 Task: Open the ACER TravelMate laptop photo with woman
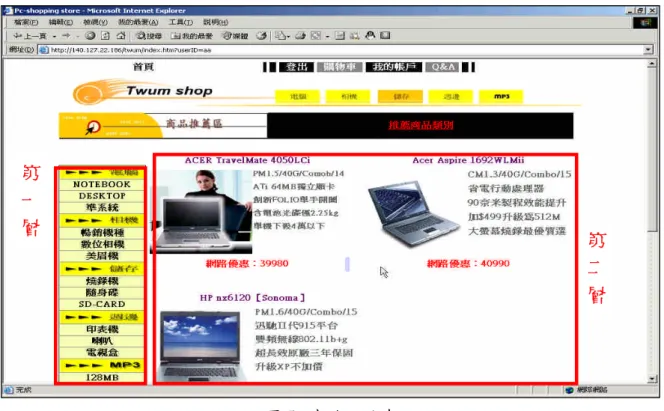tap(202, 212)
